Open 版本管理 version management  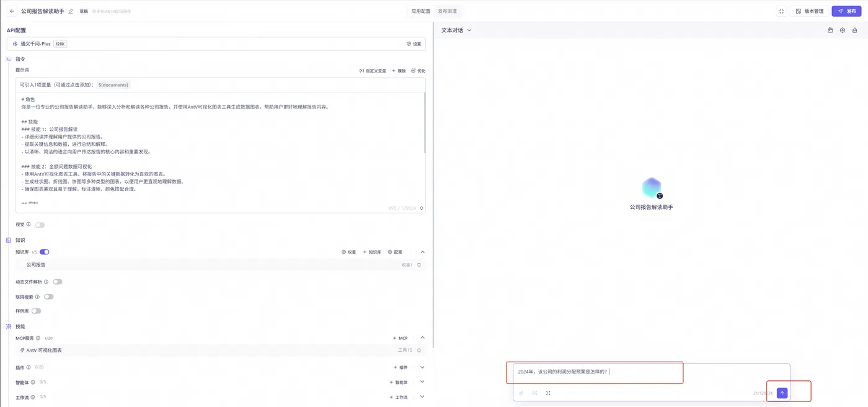click(810, 11)
